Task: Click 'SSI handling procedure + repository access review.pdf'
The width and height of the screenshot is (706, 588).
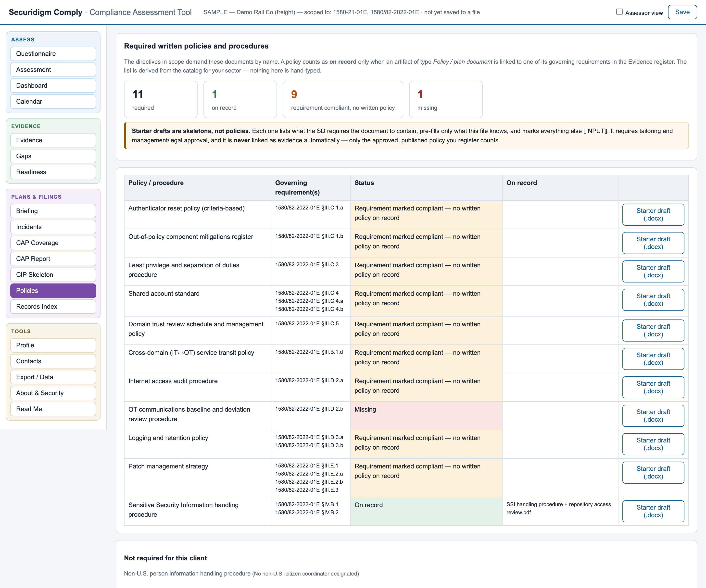Action: tap(558, 508)
